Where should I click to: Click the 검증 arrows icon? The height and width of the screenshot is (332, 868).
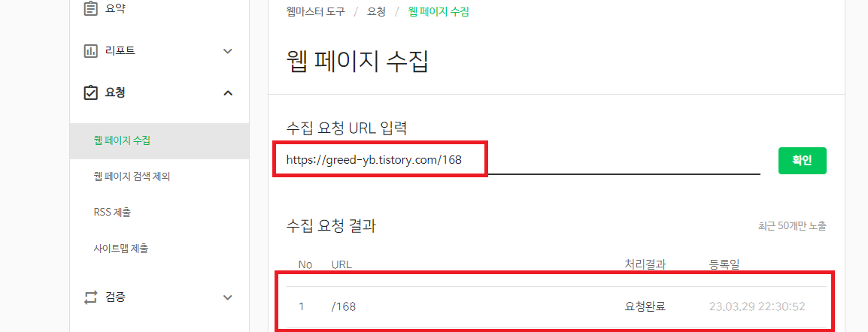point(90,297)
